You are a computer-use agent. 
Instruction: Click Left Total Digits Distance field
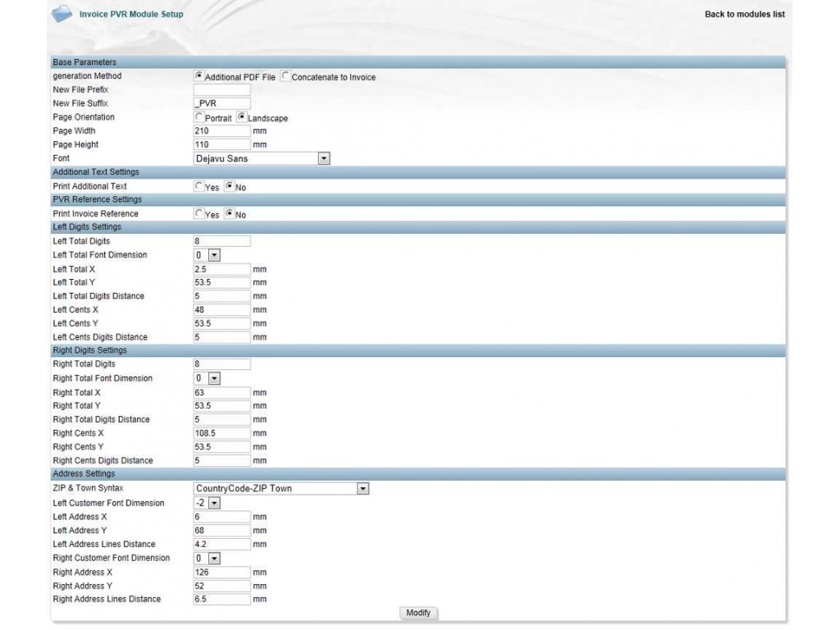pos(221,296)
